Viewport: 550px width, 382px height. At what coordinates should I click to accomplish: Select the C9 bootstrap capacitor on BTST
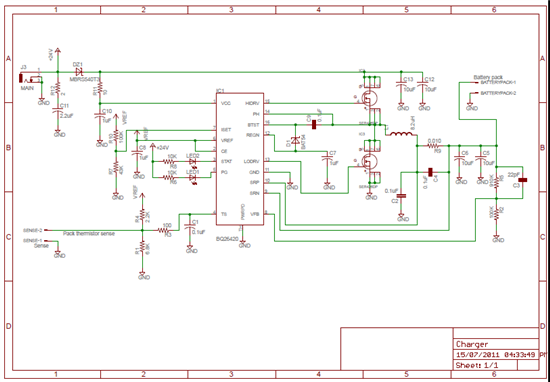[x=314, y=125]
